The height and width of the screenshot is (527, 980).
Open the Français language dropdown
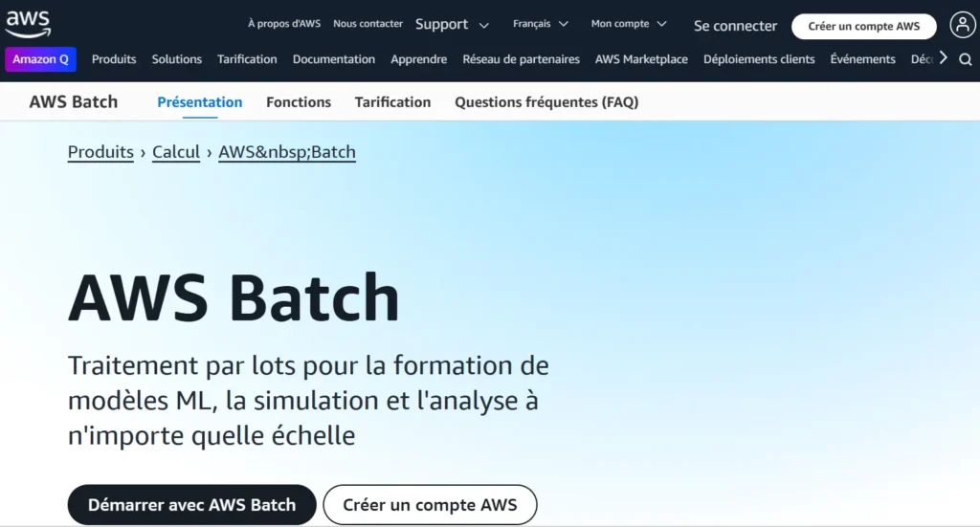click(x=540, y=24)
